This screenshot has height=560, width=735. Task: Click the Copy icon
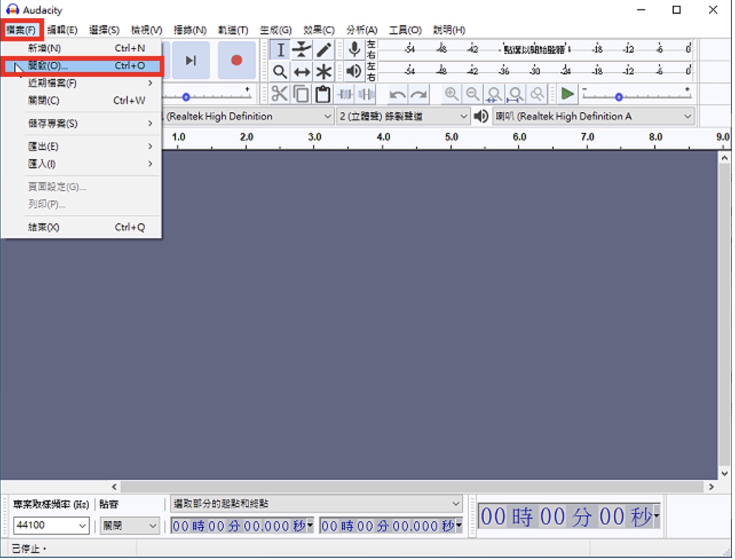click(x=301, y=94)
